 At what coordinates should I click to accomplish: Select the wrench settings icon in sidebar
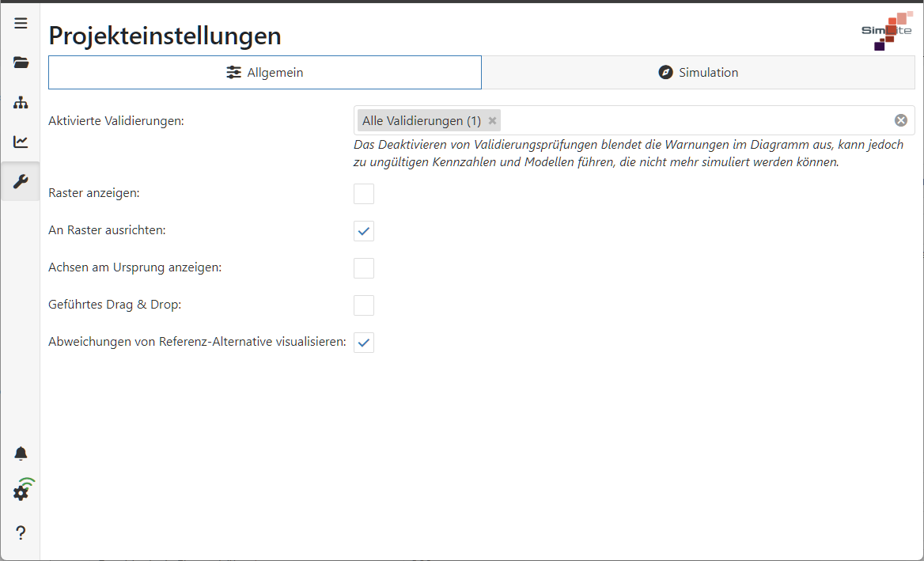[21, 181]
